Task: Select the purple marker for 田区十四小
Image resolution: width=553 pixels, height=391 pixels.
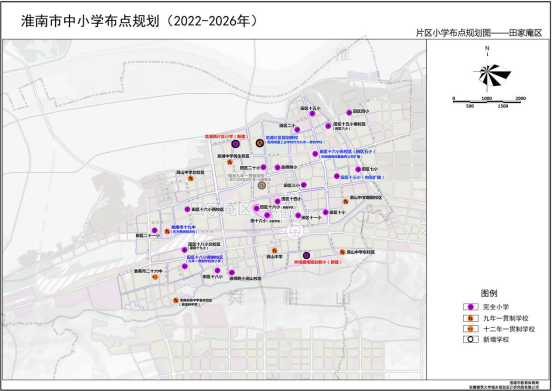Action: [x=278, y=201]
